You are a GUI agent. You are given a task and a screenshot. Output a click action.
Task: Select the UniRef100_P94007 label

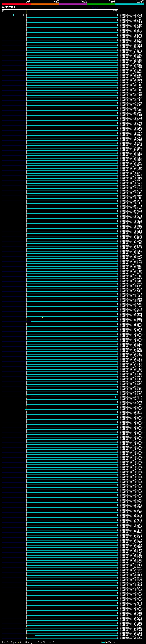(131, 37)
